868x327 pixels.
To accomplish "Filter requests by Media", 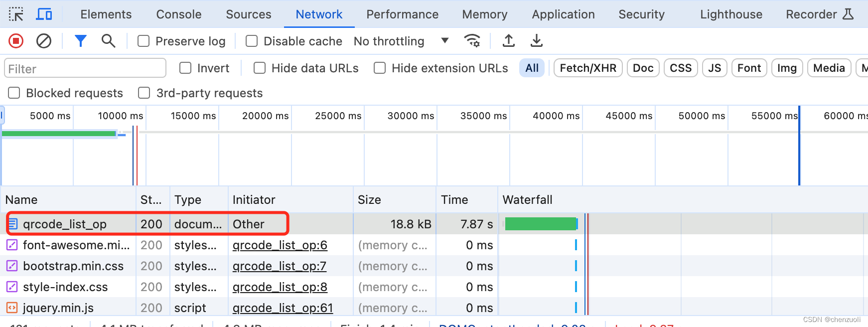I will 829,68.
